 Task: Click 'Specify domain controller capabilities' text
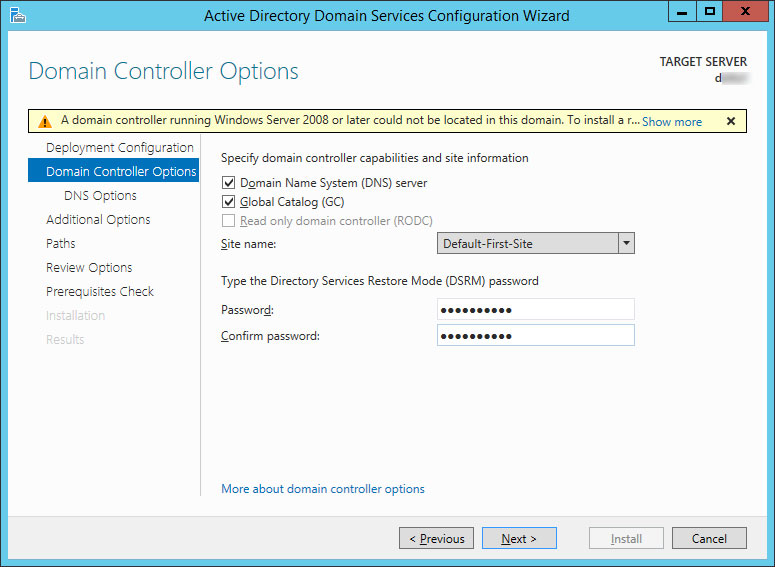[375, 158]
